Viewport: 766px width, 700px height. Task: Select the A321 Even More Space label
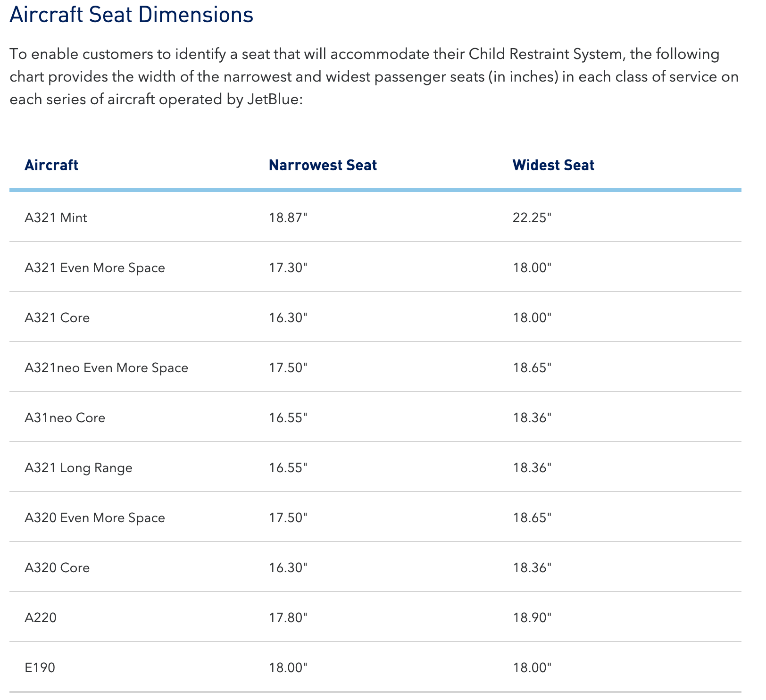click(95, 268)
